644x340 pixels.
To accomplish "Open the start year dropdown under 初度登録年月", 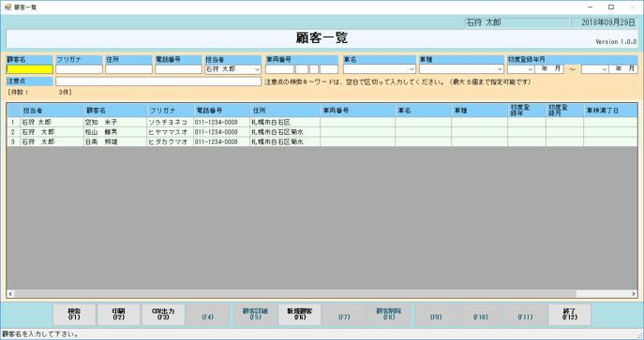I will point(531,69).
